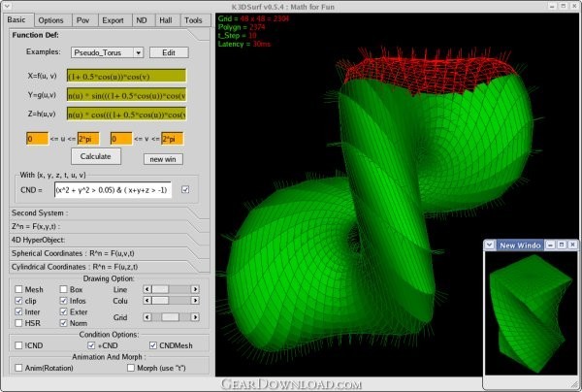Toggle the clip checkbox

18,301
